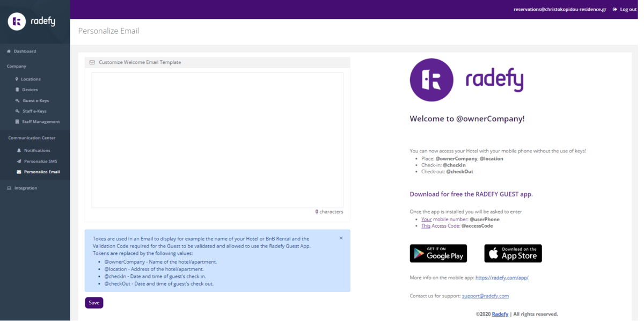
Task: Click the Company section heading
Action: [17, 66]
